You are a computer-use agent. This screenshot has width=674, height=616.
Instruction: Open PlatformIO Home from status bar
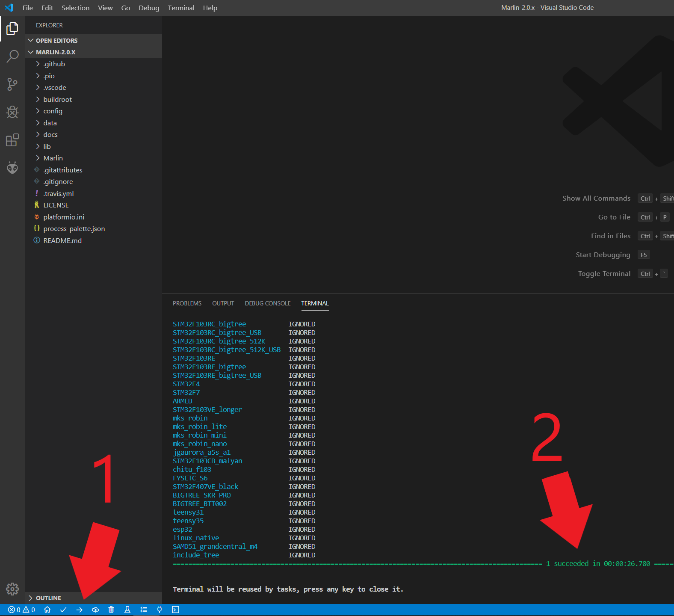coord(47,610)
